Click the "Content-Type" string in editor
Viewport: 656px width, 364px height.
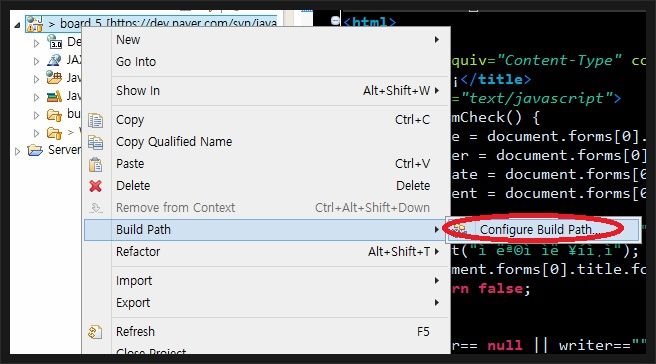coord(559,61)
